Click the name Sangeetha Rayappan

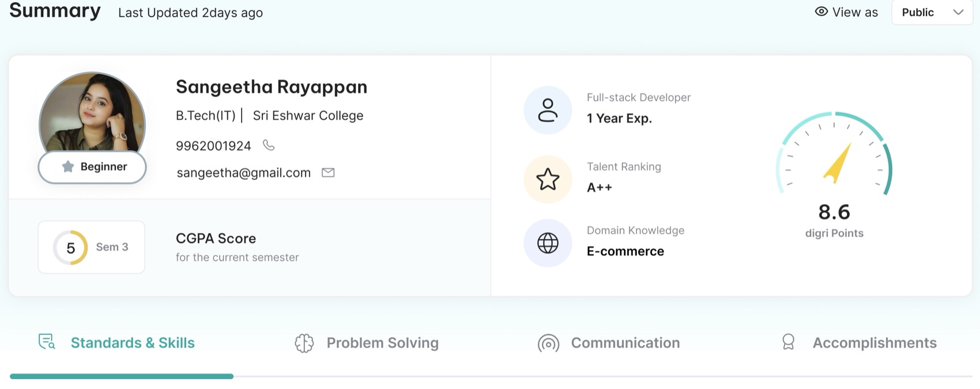272,87
